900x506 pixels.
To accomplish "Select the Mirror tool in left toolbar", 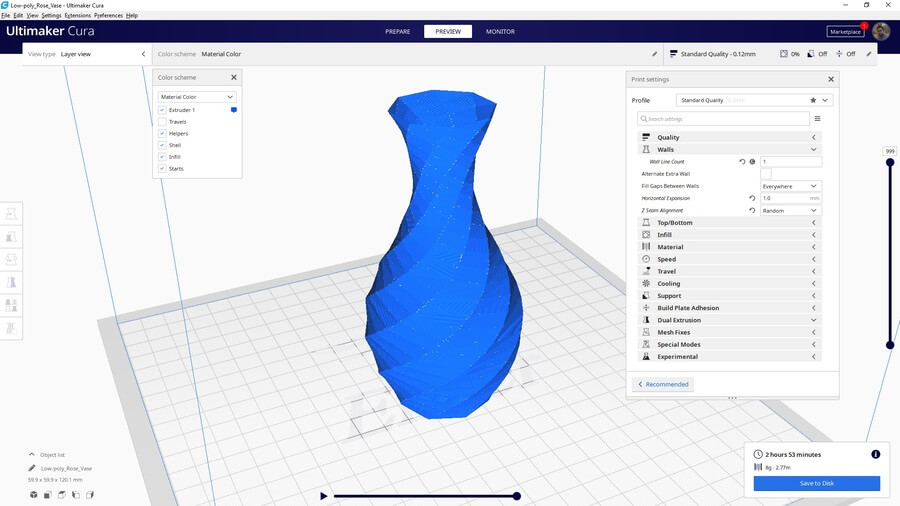I will (11, 282).
